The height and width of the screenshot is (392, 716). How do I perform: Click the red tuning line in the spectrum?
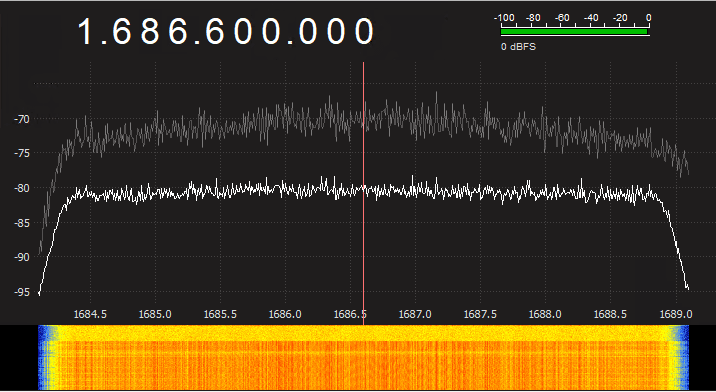363,193
